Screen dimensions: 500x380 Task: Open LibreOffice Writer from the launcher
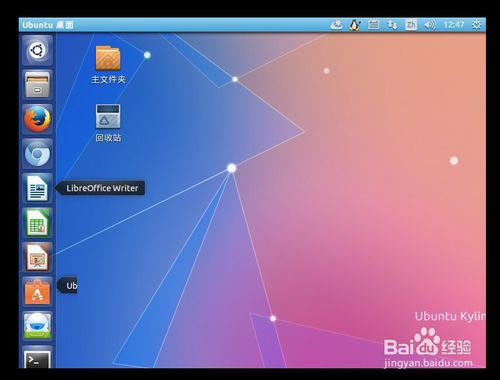coord(37,188)
